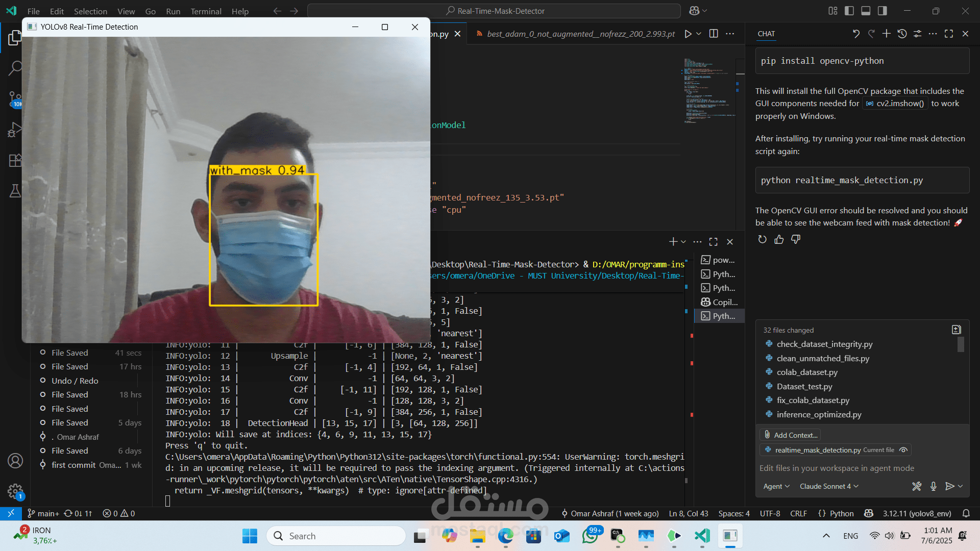This screenshot has height=551, width=980.
Task: Open check_dataset_integrity.py from changed files
Action: pyautogui.click(x=824, y=344)
